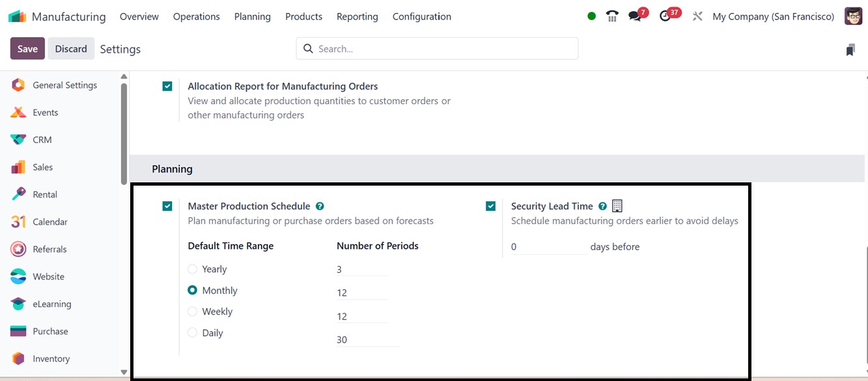Open the Operations menu
Viewport: 868px width, 381px height.
[196, 16]
